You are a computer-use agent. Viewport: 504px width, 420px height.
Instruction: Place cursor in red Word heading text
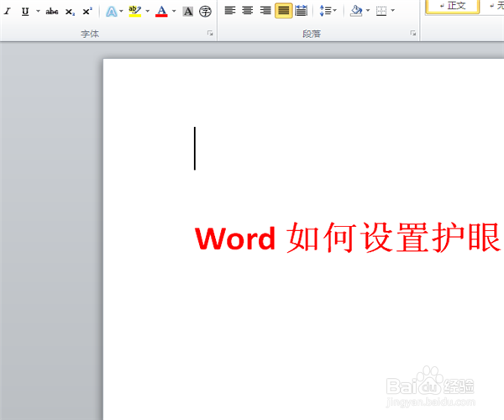(349, 238)
